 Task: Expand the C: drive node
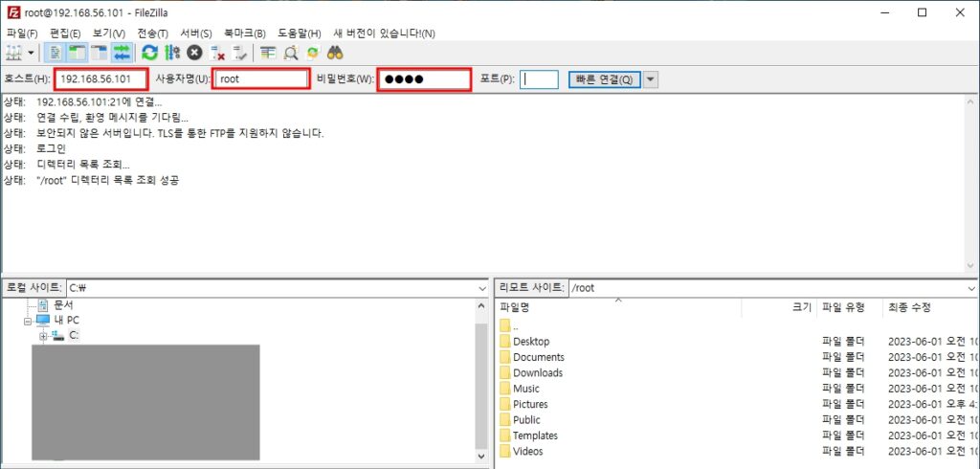43,336
